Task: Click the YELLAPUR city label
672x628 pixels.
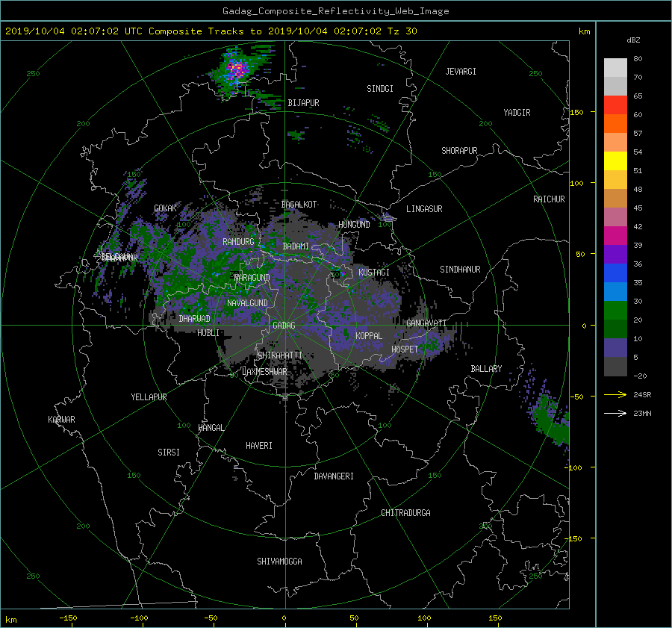Action: point(149,397)
